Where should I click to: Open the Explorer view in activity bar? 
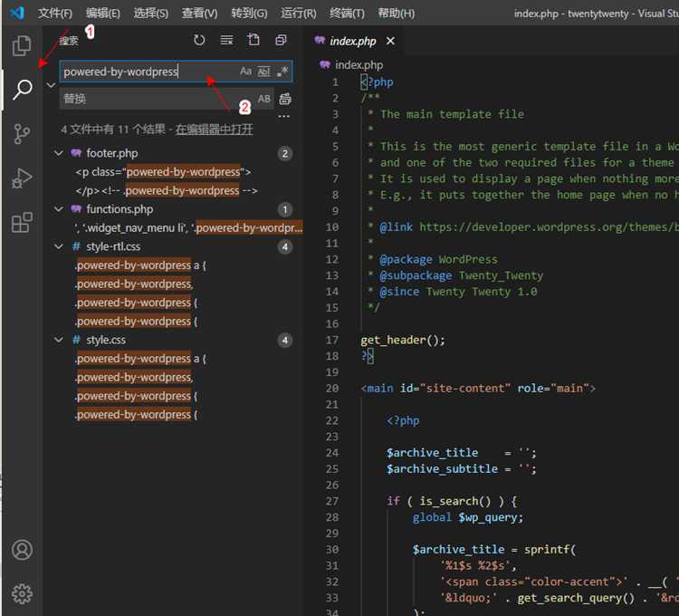click(x=22, y=46)
